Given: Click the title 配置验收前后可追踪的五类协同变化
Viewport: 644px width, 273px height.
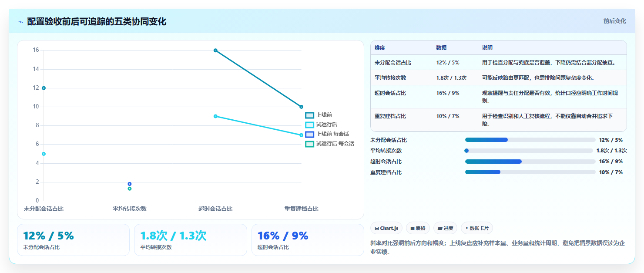Looking at the screenshot, I should (x=97, y=22).
